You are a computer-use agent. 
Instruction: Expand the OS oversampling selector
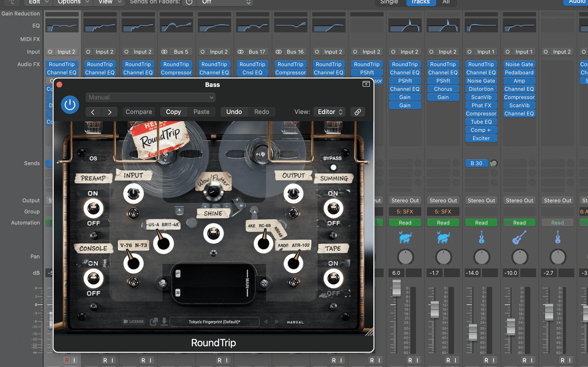[x=96, y=158]
